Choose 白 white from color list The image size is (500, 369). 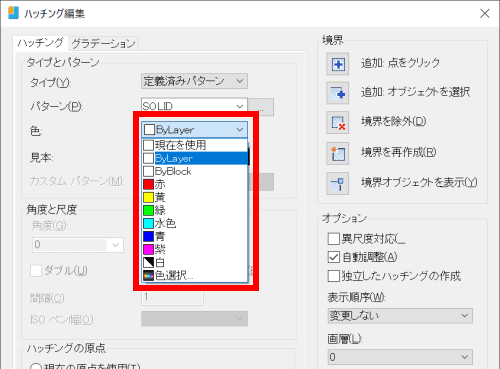click(195, 263)
